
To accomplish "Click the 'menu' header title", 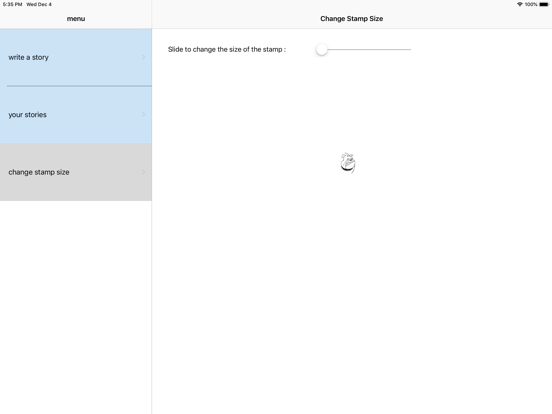I will click(76, 19).
